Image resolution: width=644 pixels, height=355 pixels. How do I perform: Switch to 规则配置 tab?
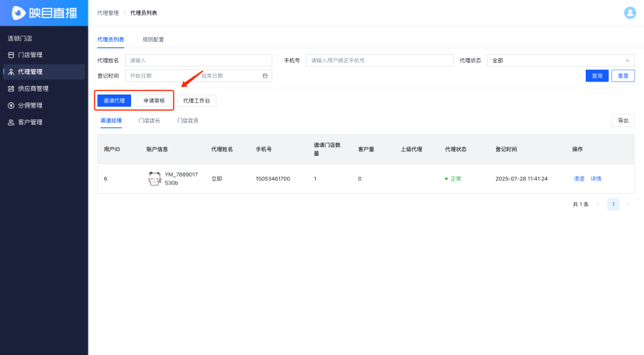click(153, 40)
